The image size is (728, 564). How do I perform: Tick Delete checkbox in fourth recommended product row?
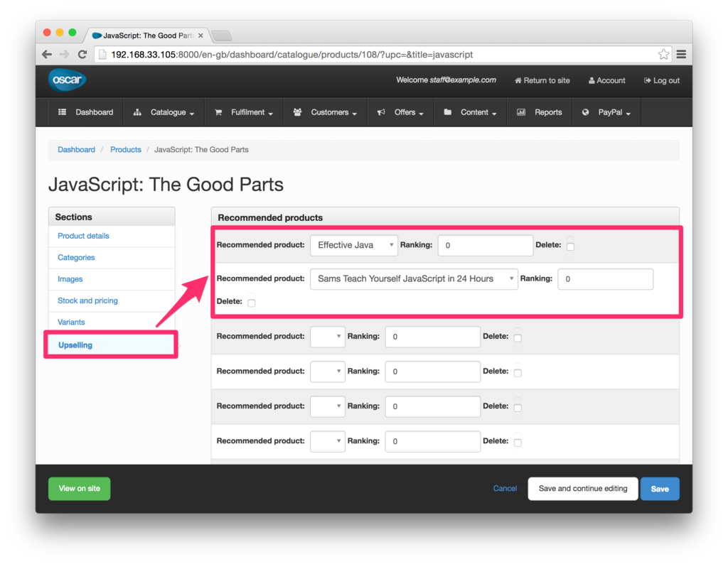pyautogui.click(x=518, y=372)
